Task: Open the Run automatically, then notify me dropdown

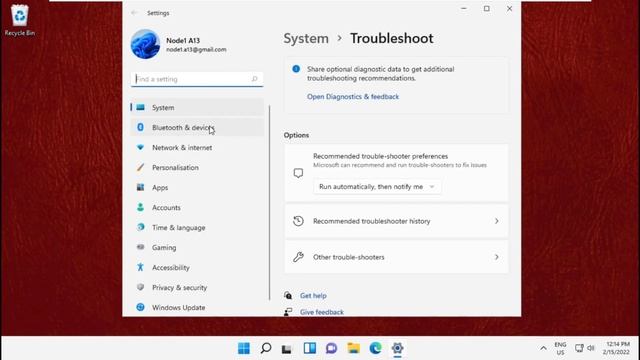Action: (377, 187)
